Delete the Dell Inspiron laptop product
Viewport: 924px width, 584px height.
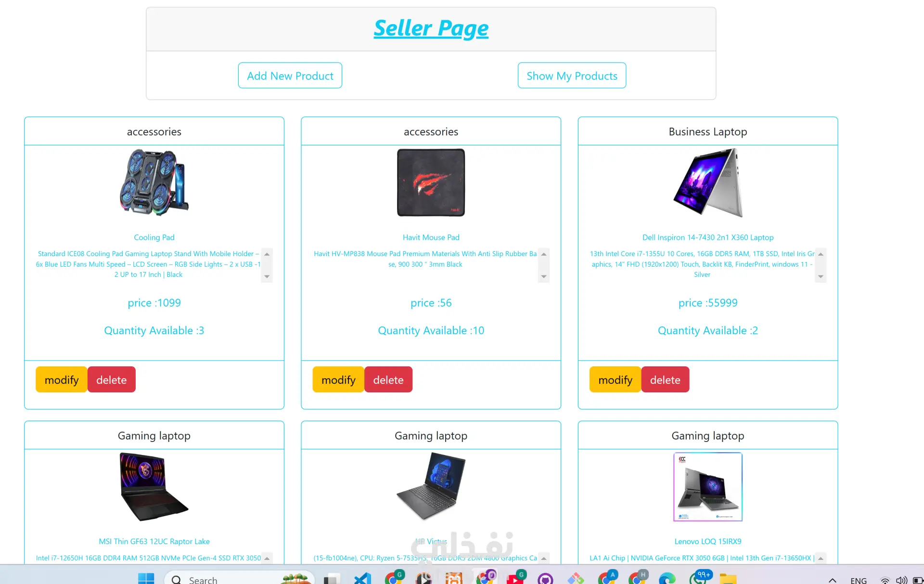pos(665,379)
